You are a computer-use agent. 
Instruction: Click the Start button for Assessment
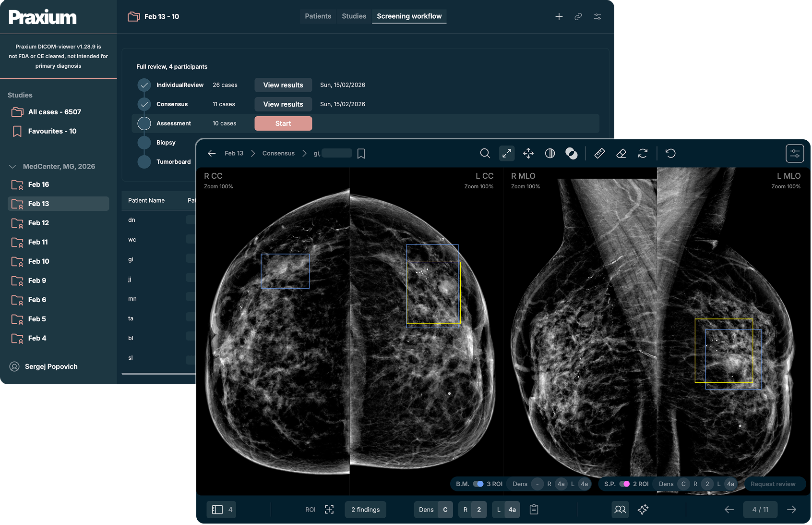click(283, 123)
